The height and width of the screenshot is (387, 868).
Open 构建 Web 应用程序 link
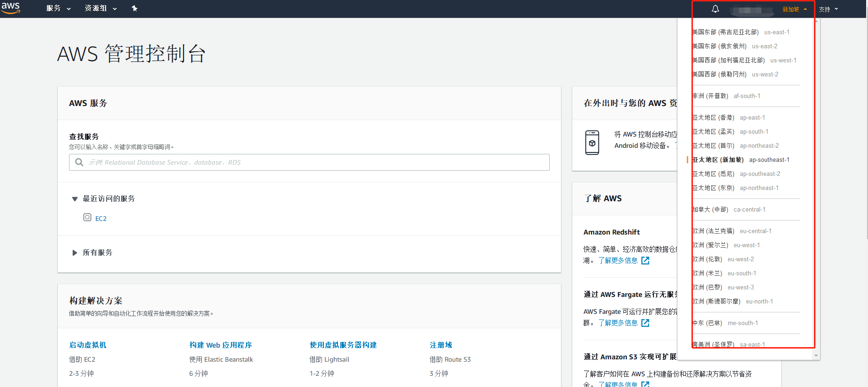pyautogui.click(x=221, y=345)
